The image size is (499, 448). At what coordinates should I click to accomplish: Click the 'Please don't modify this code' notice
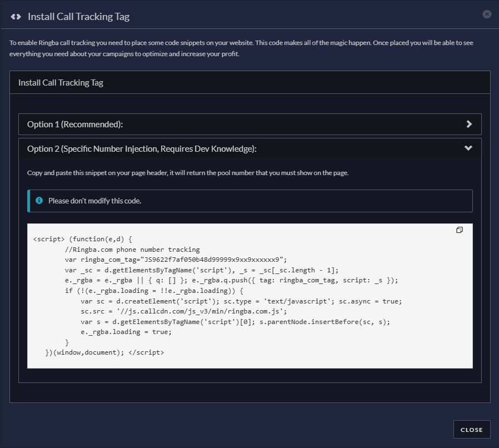click(x=250, y=201)
